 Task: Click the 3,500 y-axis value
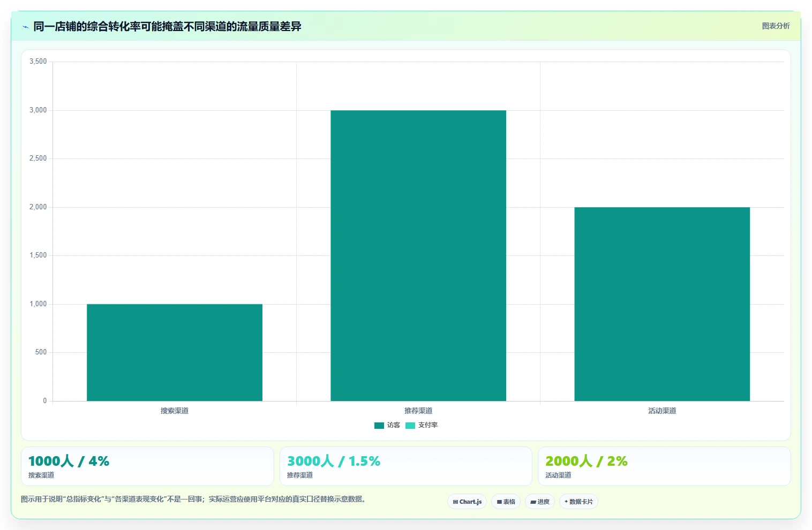click(38, 62)
